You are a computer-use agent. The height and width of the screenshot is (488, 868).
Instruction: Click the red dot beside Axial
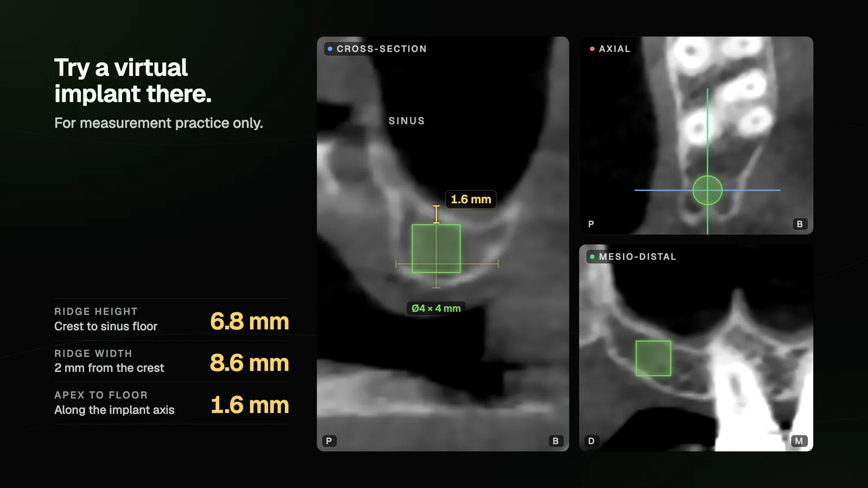pyautogui.click(x=592, y=49)
